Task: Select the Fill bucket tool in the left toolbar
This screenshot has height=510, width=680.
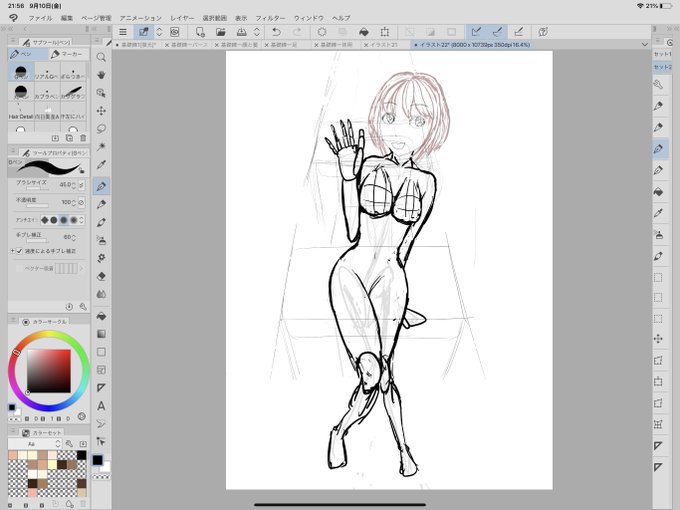Action: 101,316
